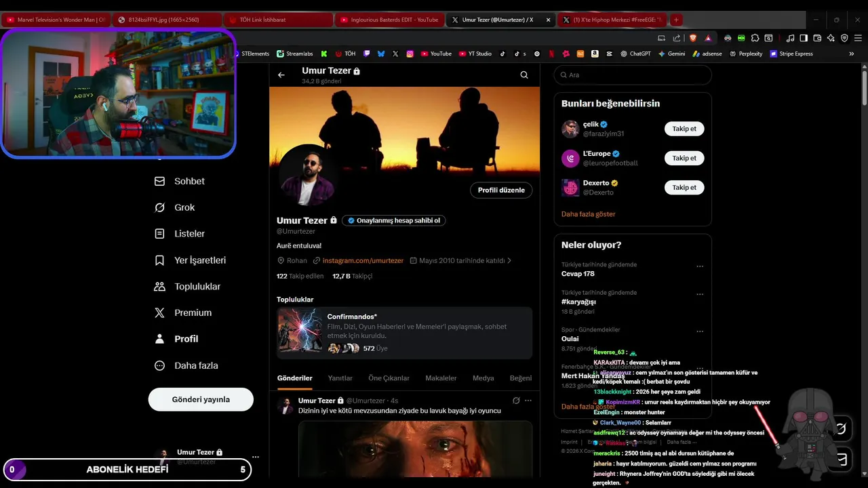
Task: Open the Streamlabs bookmark
Action: tap(295, 54)
